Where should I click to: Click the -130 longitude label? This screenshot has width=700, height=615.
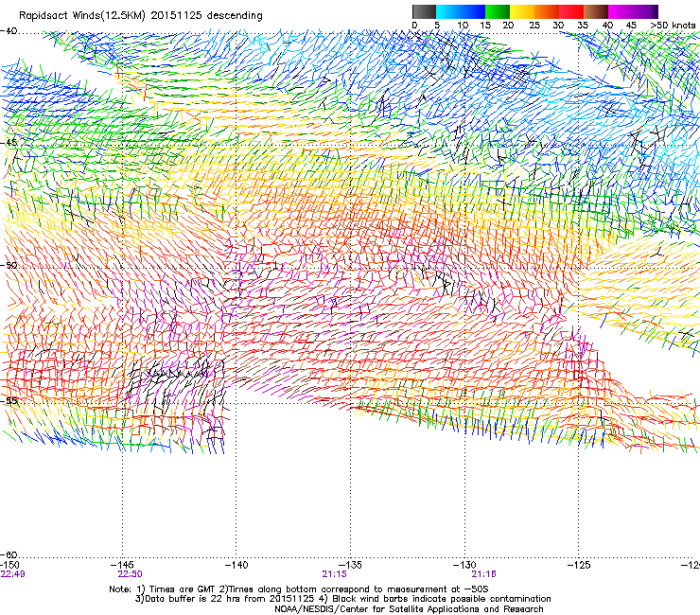pos(464,565)
